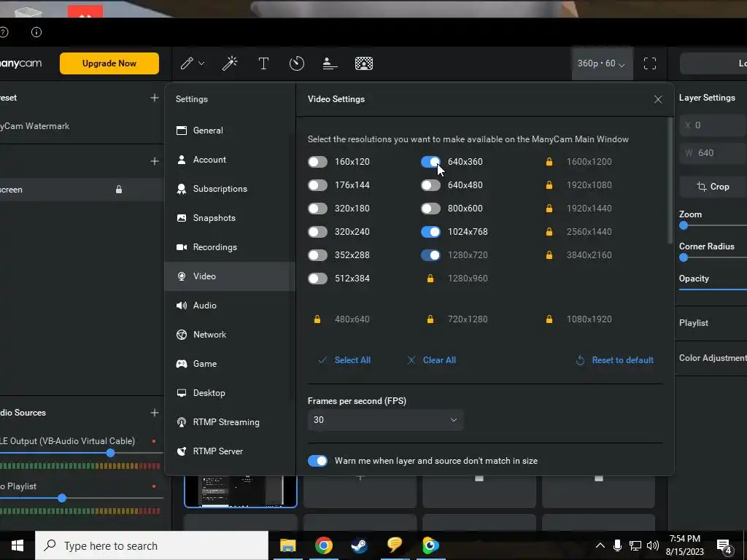Image resolution: width=747 pixels, height=560 pixels.
Task: Enable the 640x480 resolution toggle
Action: (430, 184)
